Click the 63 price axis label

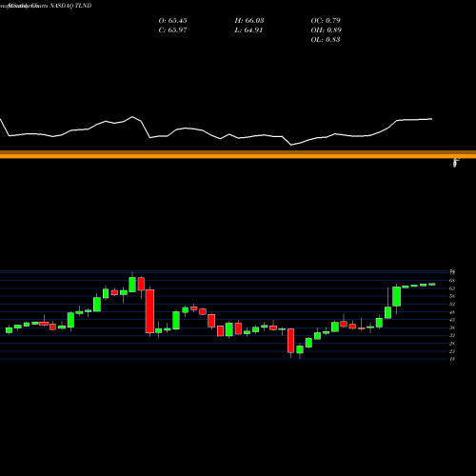[x=452, y=288]
